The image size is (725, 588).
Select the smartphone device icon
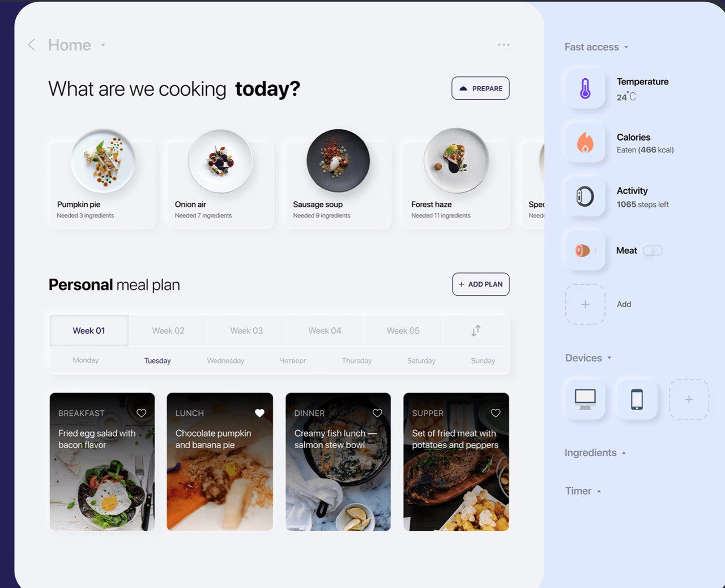pyautogui.click(x=637, y=399)
